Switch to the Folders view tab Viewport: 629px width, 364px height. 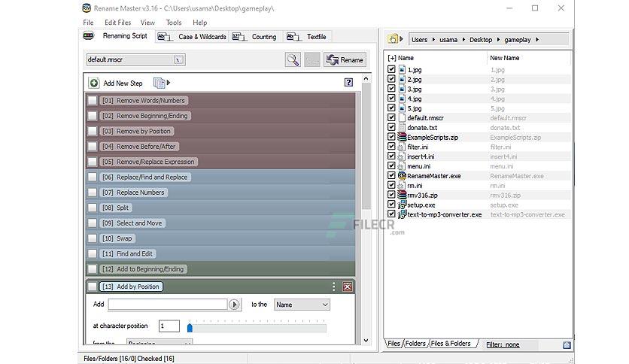pos(415,344)
